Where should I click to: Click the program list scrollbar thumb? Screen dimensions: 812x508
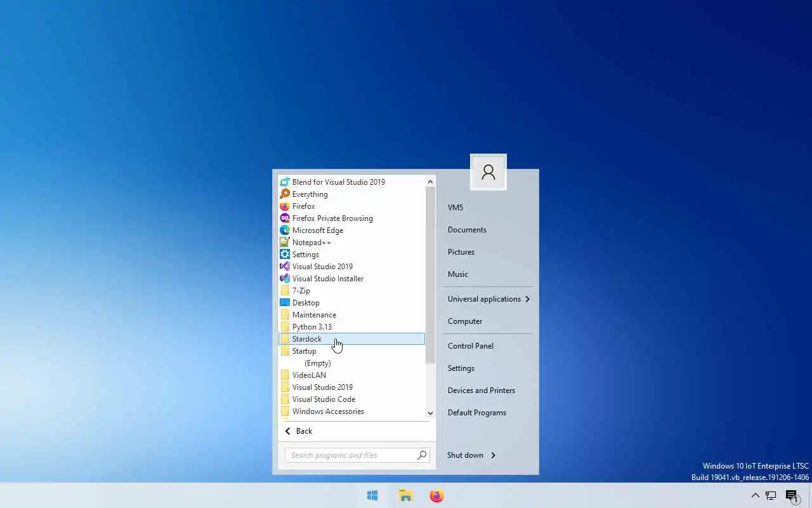(430, 275)
